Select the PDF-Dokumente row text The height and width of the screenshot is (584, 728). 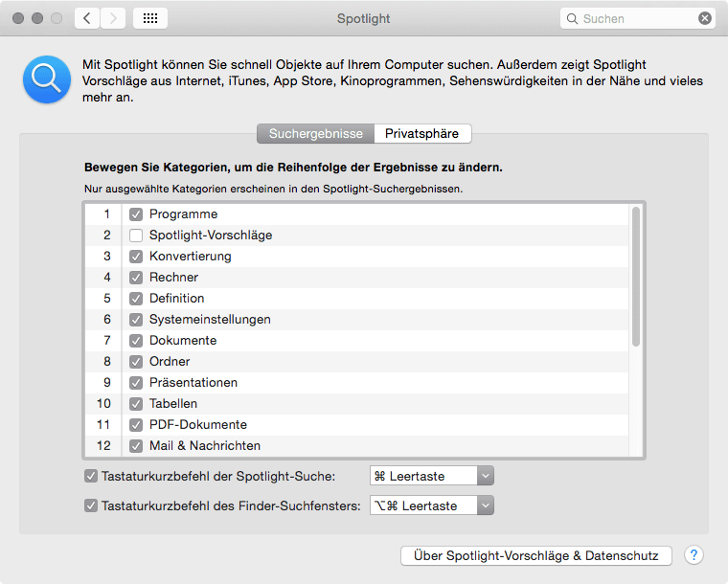(x=197, y=425)
